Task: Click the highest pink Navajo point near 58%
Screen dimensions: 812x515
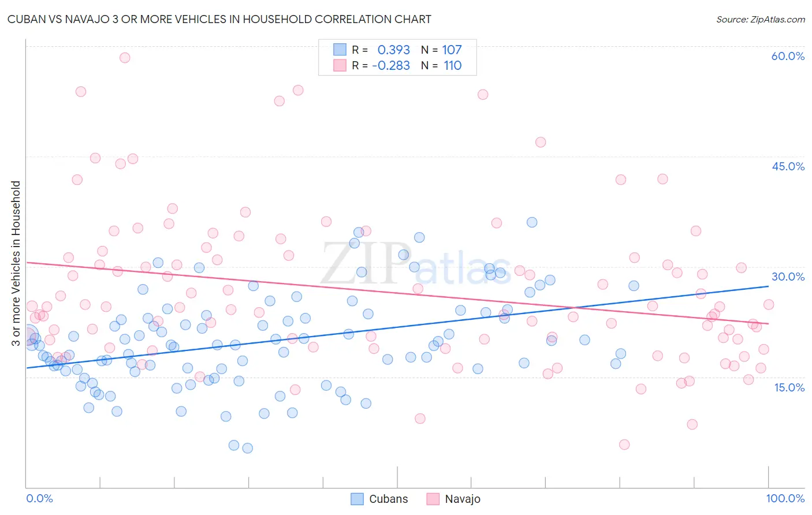Action: [125, 58]
